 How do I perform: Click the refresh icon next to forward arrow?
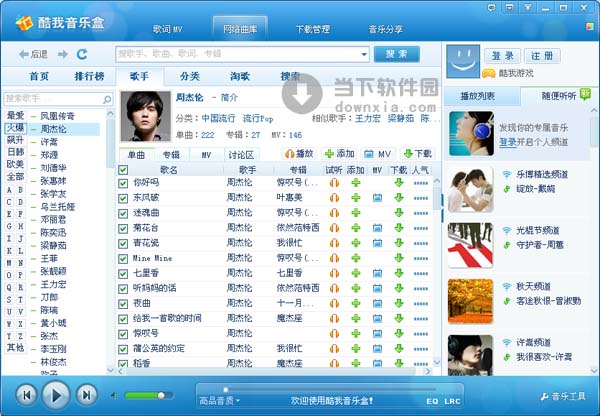[x=82, y=54]
